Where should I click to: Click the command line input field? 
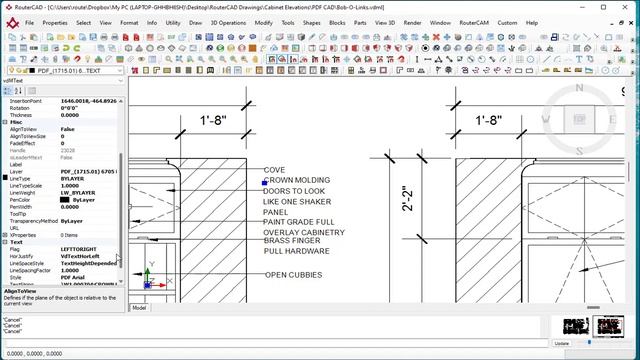[x=276, y=343]
